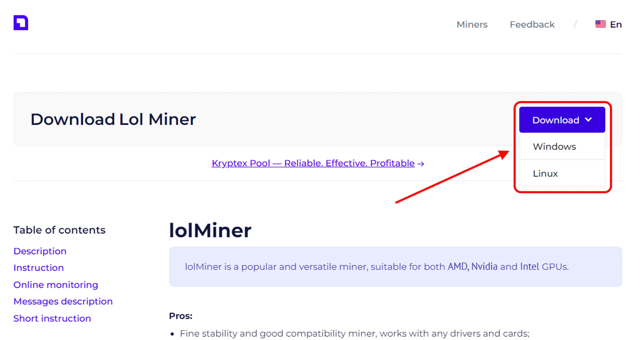Open Messages description contents link
This screenshot has height=340, width=644.
click(x=63, y=301)
